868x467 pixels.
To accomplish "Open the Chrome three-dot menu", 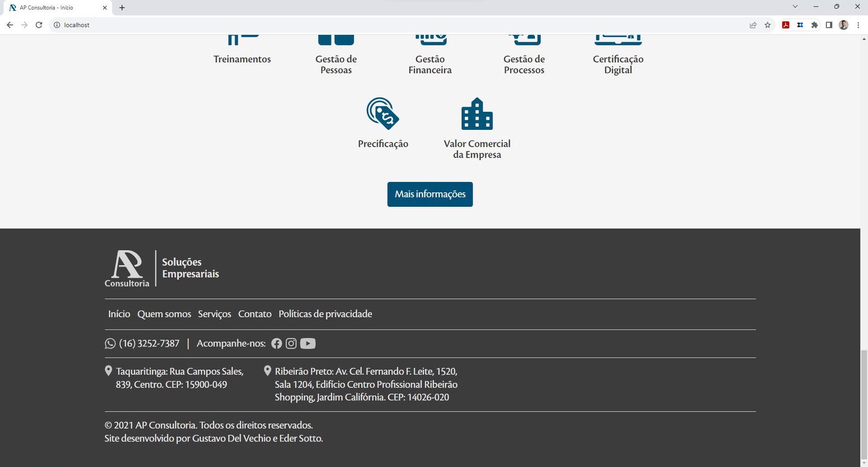I will [x=858, y=25].
